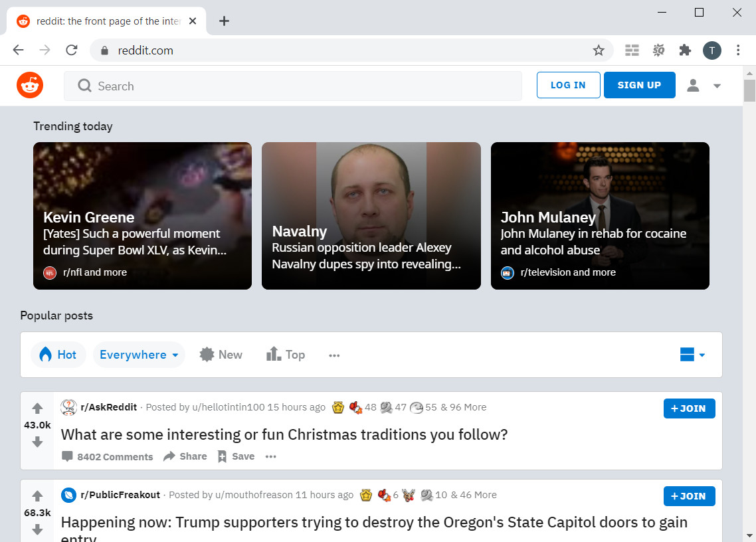This screenshot has width=756, height=542.
Task: Click the r/PublicFreakout community avatar
Action: pyautogui.click(x=67, y=495)
